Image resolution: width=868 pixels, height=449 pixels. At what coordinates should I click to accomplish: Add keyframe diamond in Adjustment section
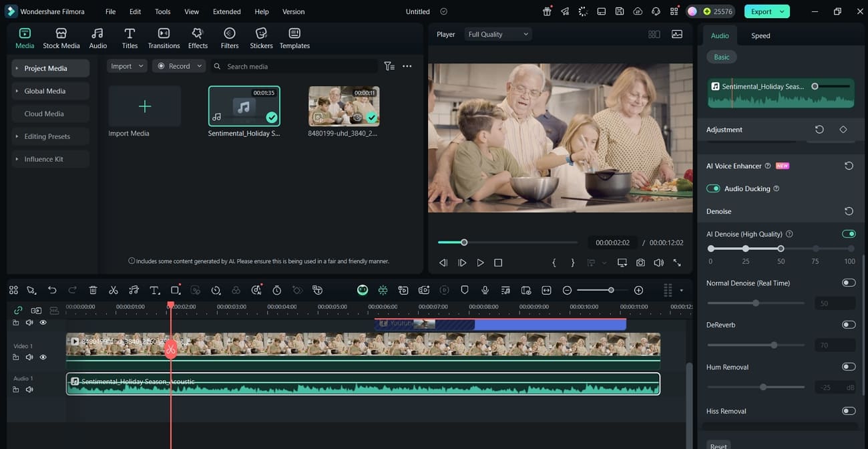pos(843,130)
